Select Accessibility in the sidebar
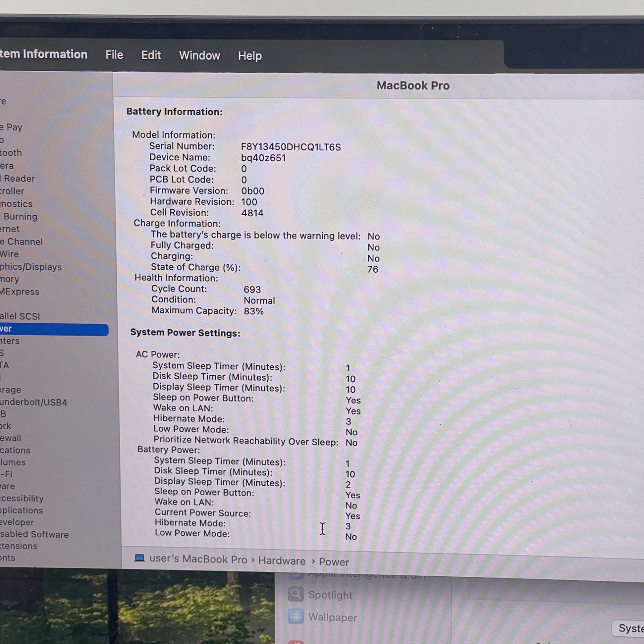 click(22, 498)
